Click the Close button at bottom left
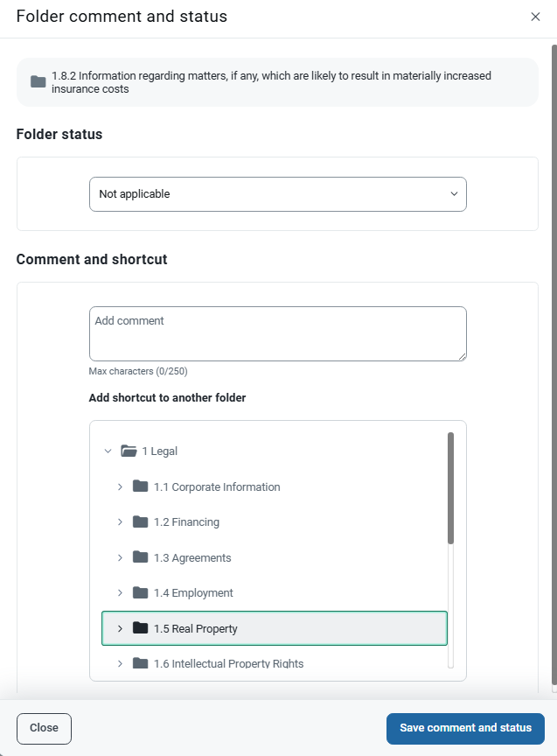 click(44, 728)
